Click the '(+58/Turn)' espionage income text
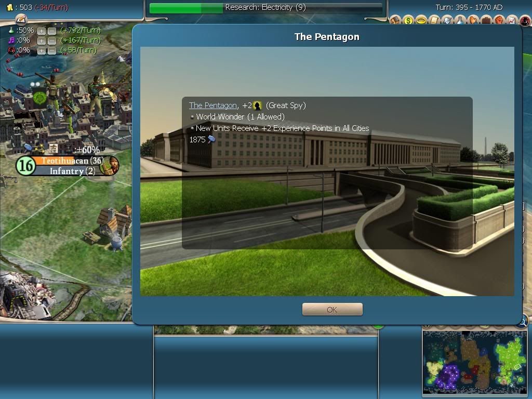The image size is (532, 399). coord(78,50)
